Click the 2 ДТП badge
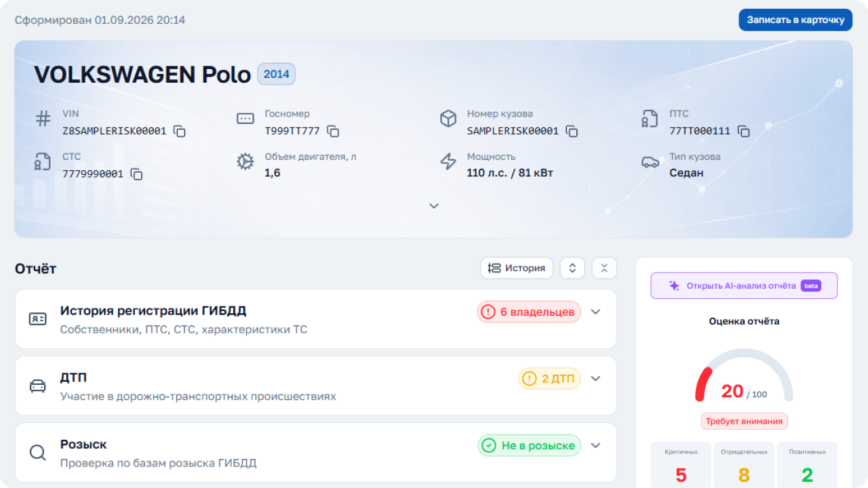 (550, 378)
